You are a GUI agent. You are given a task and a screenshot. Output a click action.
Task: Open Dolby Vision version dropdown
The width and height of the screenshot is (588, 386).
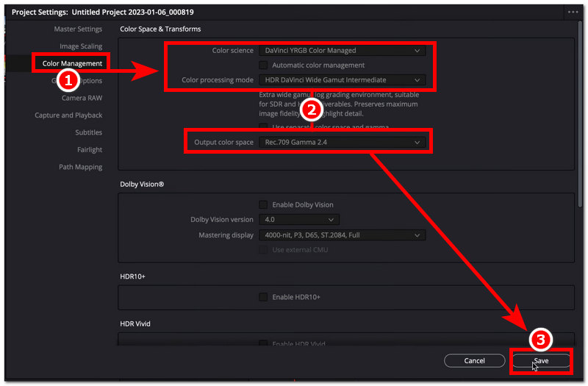tap(299, 219)
